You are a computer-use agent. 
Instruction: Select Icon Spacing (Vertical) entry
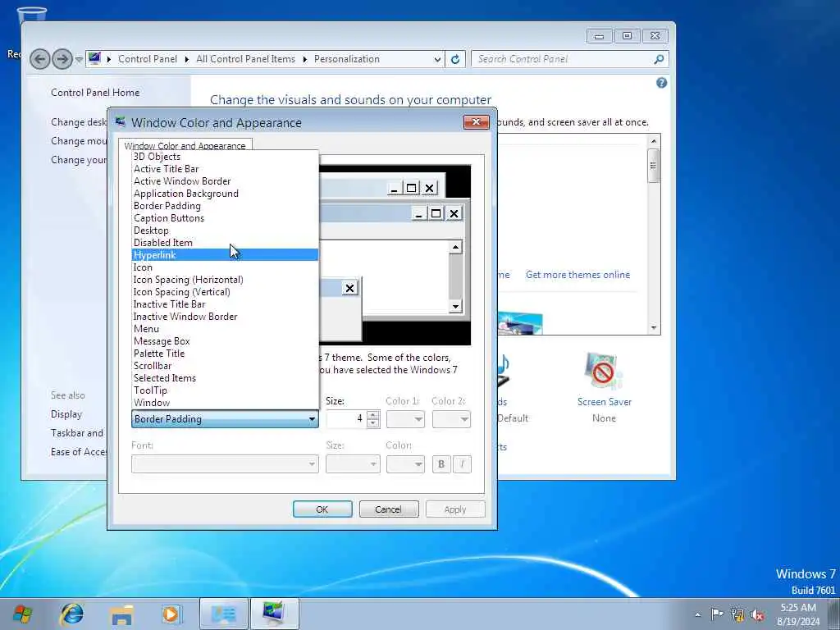(x=225, y=292)
